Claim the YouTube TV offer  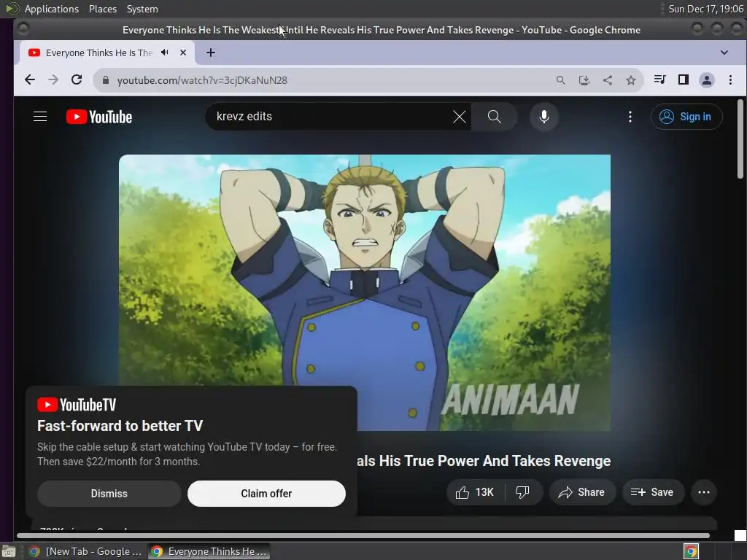coord(266,494)
